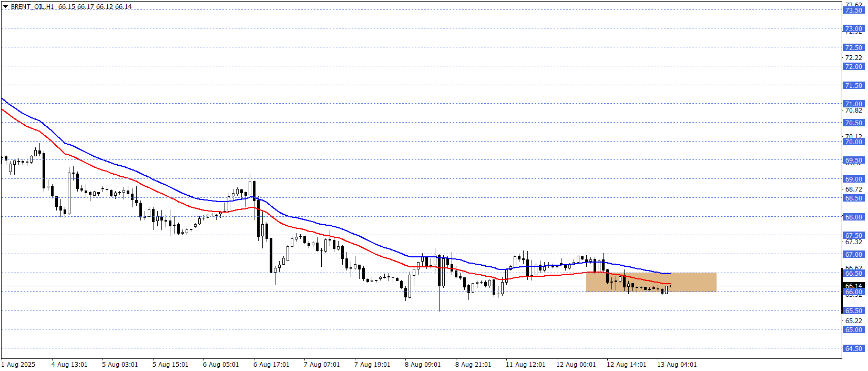
Task: Click the 72.22 price scale value
Action: (853, 57)
